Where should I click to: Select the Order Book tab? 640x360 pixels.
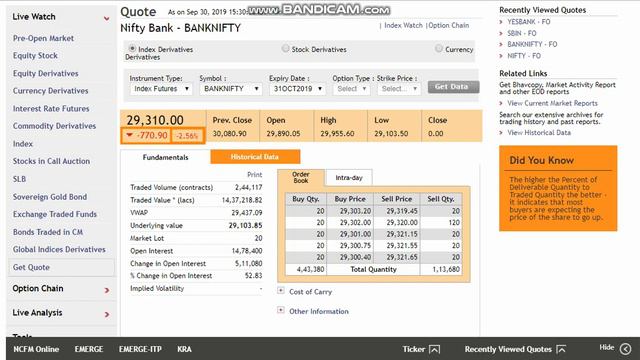coord(301,178)
